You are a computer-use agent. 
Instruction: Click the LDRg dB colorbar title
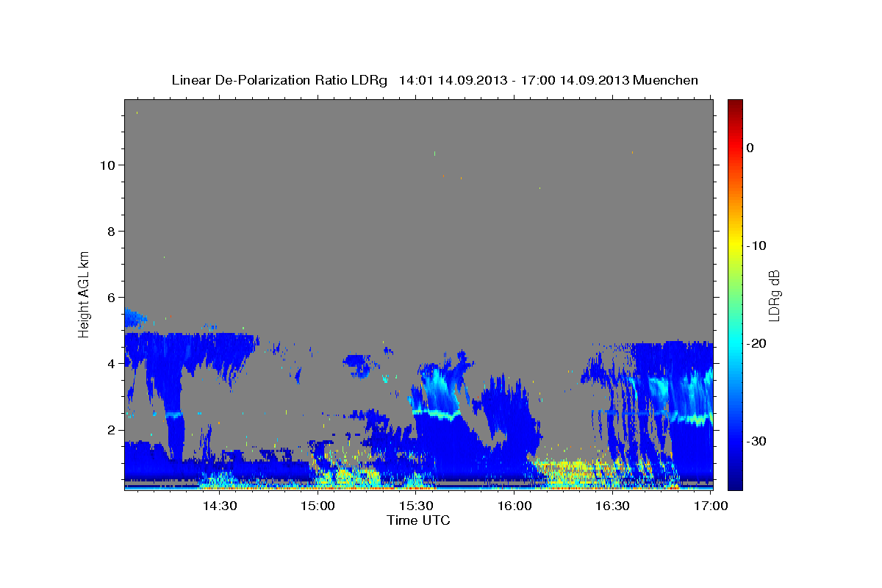point(774,295)
